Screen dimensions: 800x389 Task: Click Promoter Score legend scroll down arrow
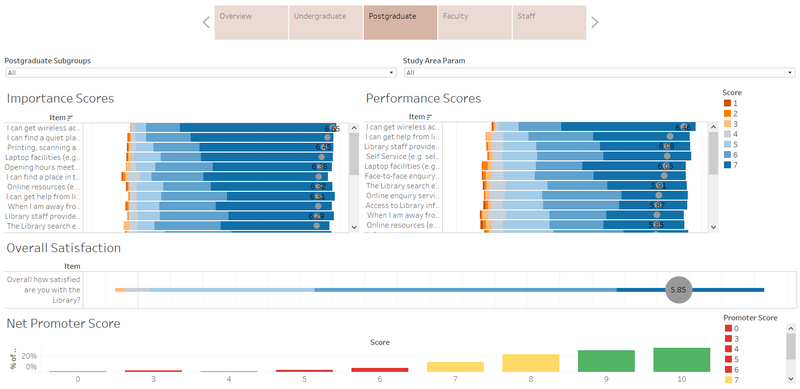pyautogui.click(x=791, y=378)
